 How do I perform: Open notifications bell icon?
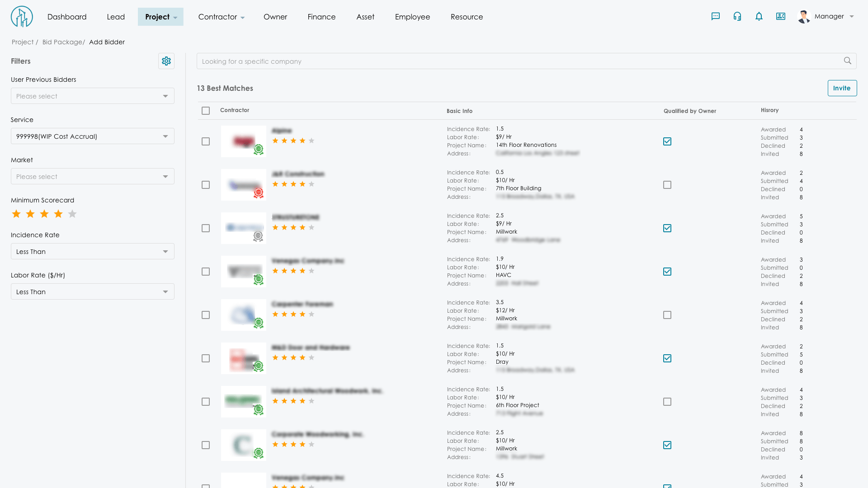[x=759, y=17]
